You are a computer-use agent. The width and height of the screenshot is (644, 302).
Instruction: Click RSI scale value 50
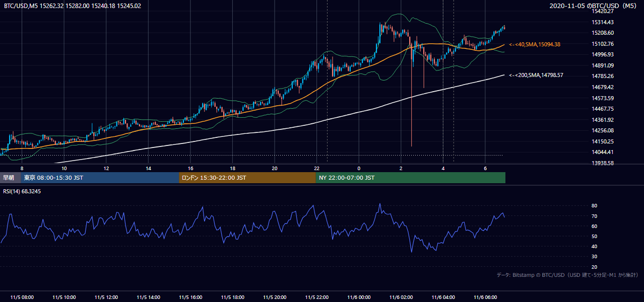(x=594, y=236)
